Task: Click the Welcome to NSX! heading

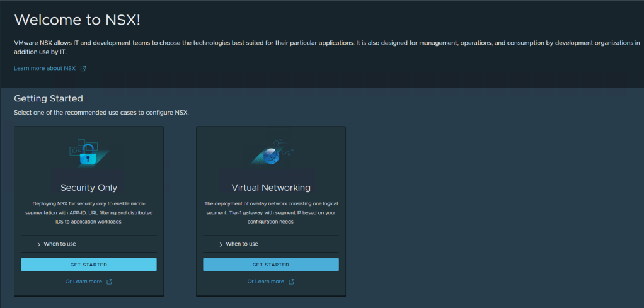Action: coord(77,20)
